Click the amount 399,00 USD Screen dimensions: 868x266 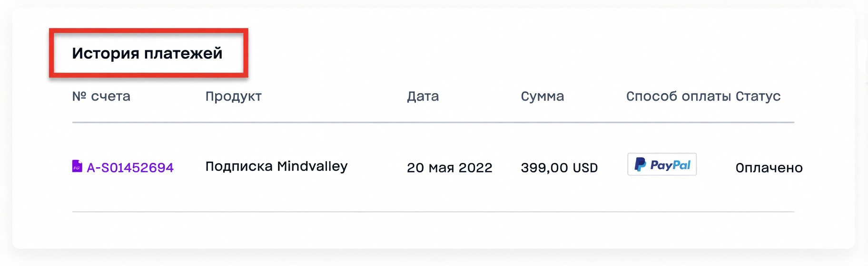point(559,168)
